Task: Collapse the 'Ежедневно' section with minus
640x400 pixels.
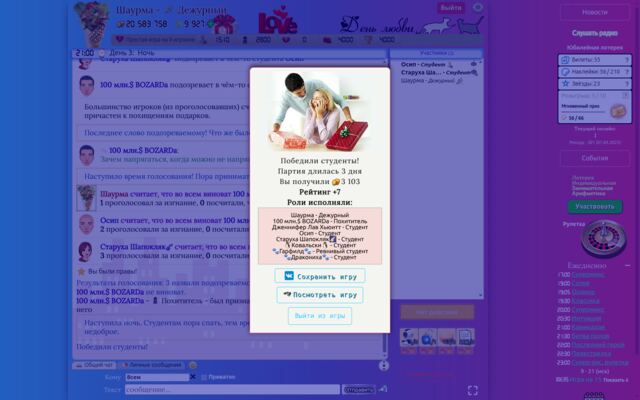Action: pyautogui.click(x=627, y=266)
